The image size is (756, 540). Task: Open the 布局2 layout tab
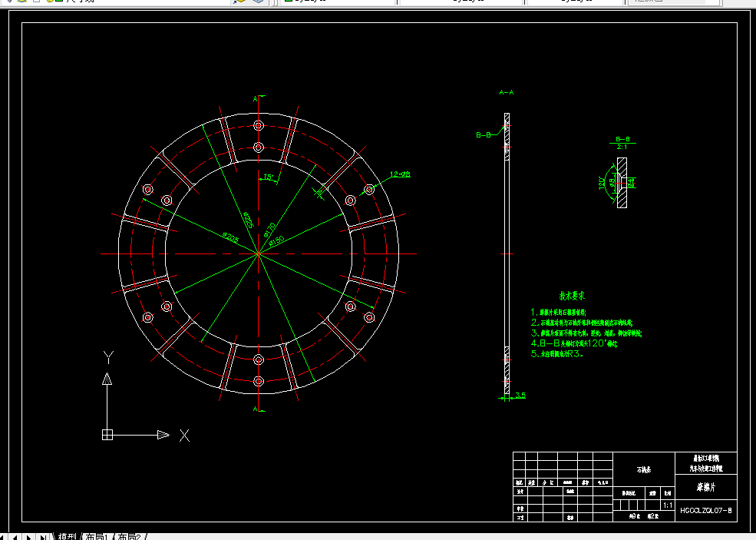click(x=129, y=537)
